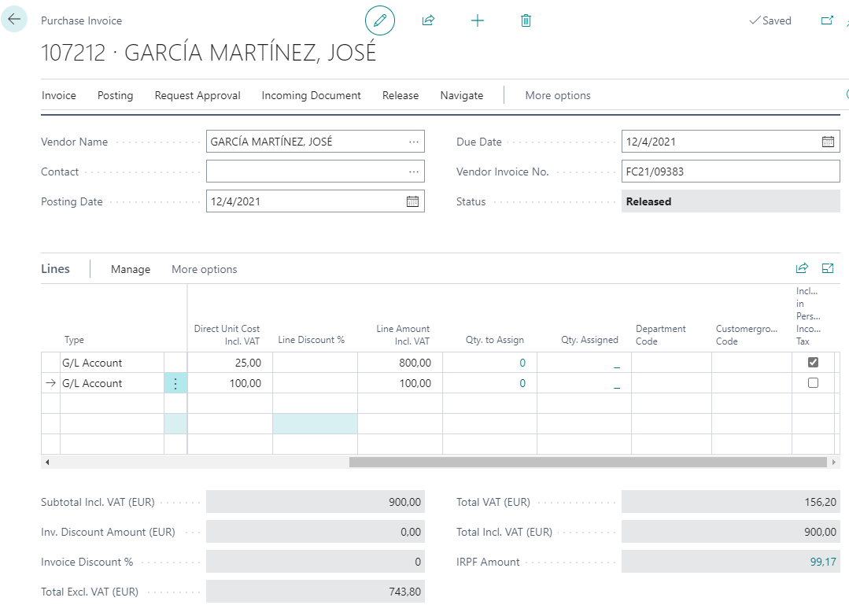The height and width of the screenshot is (616, 849).
Task: Open IRPF Amount 99,17 link
Action: [x=822, y=562]
